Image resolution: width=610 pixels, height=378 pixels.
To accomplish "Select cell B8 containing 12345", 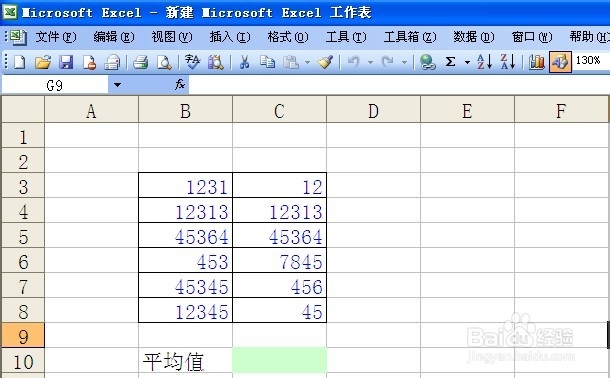I will [186, 310].
